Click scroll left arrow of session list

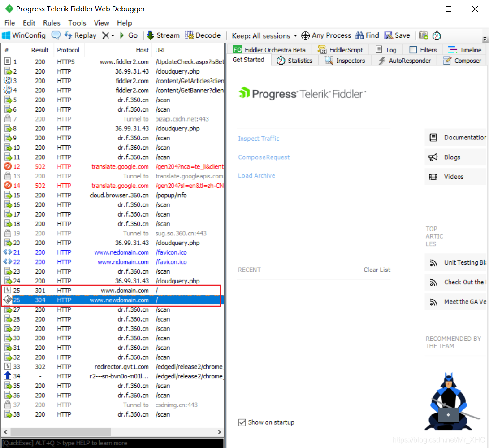coord(6,432)
